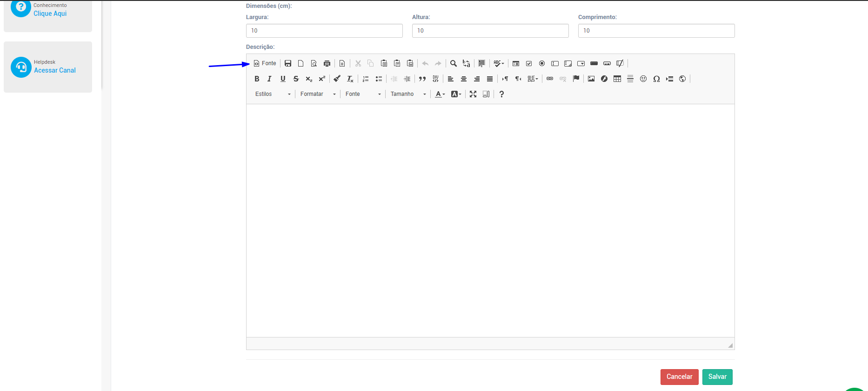Set text direction right to left
The image size is (868, 391).
click(518, 79)
